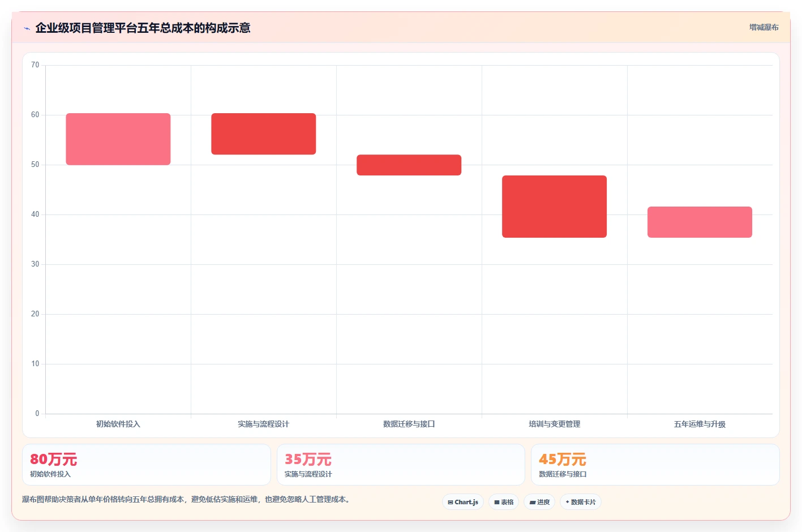Click the y-axis value 0
This screenshot has height=532, width=802.
(x=37, y=414)
